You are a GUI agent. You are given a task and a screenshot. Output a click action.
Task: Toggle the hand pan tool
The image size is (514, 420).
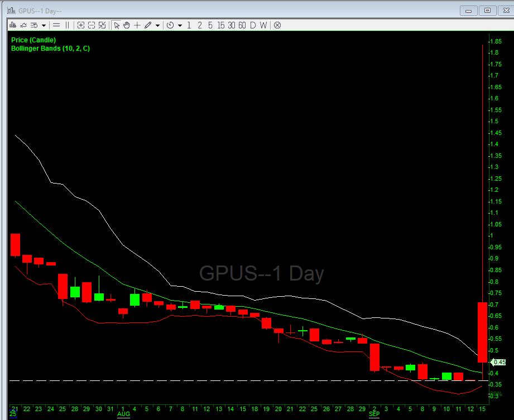127,25
